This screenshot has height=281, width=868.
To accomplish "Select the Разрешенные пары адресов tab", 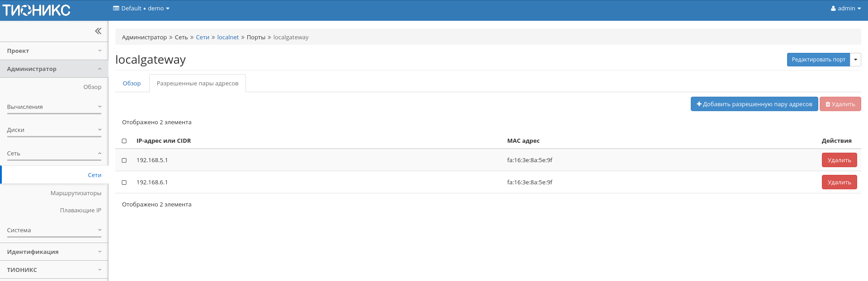I will tap(198, 84).
